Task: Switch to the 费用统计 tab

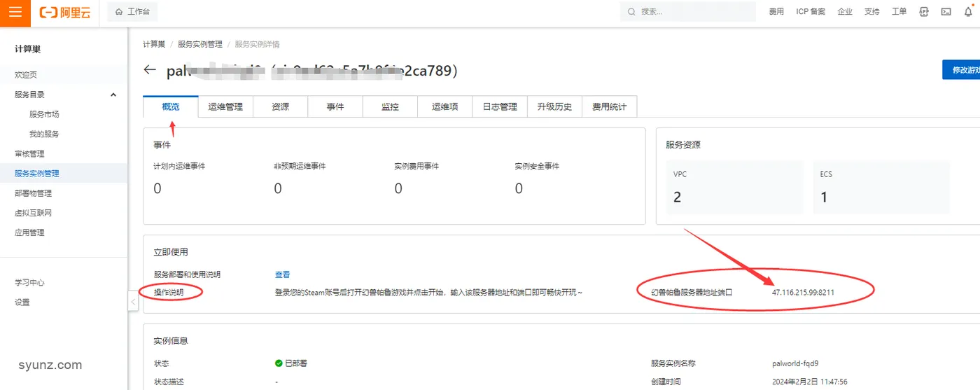Action: click(x=610, y=106)
